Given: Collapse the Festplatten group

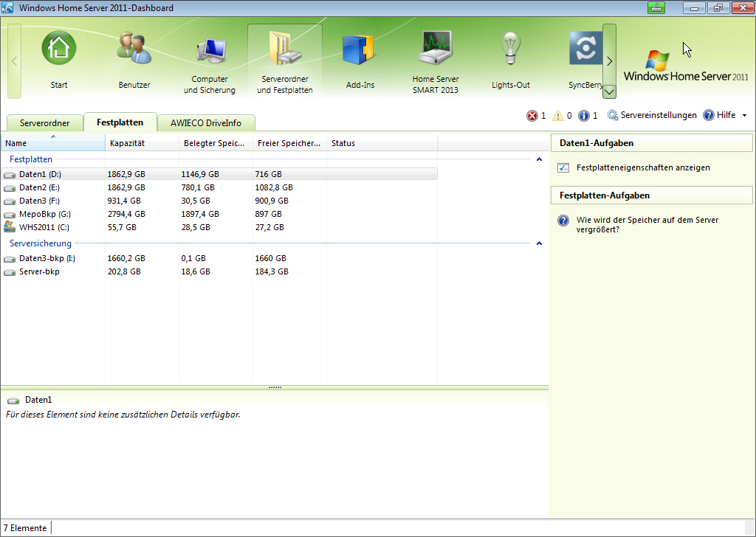Looking at the screenshot, I should click(539, 159).
